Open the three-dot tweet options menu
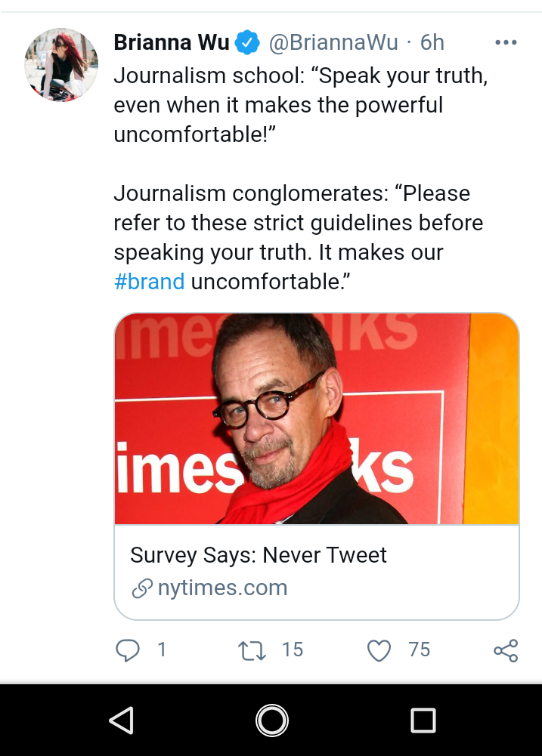The height and width of the screenshot is (756, 542). pyautogui.click(x=506, y=42)
